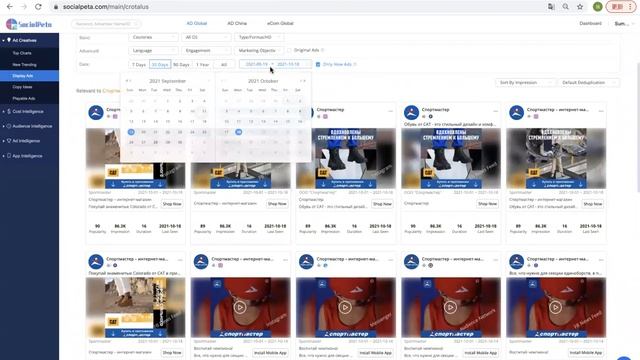Viewport: 640px width, 360px height.
Task: Open the Marketing Objective dropdown
Action: pos(259,51)
